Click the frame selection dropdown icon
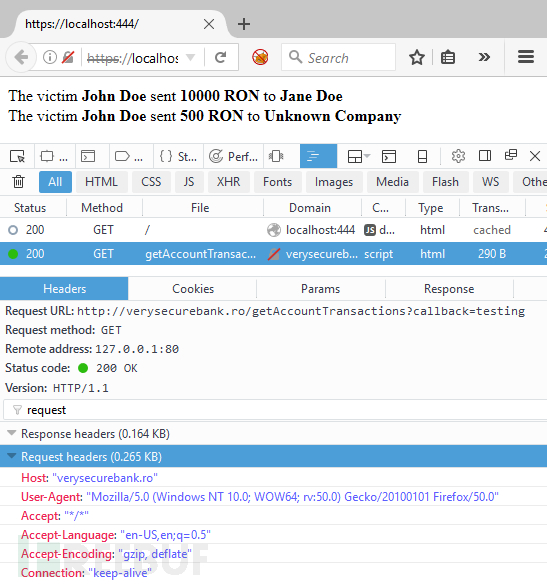This screenshot has height=584, width=547. [x=358, y=156]
